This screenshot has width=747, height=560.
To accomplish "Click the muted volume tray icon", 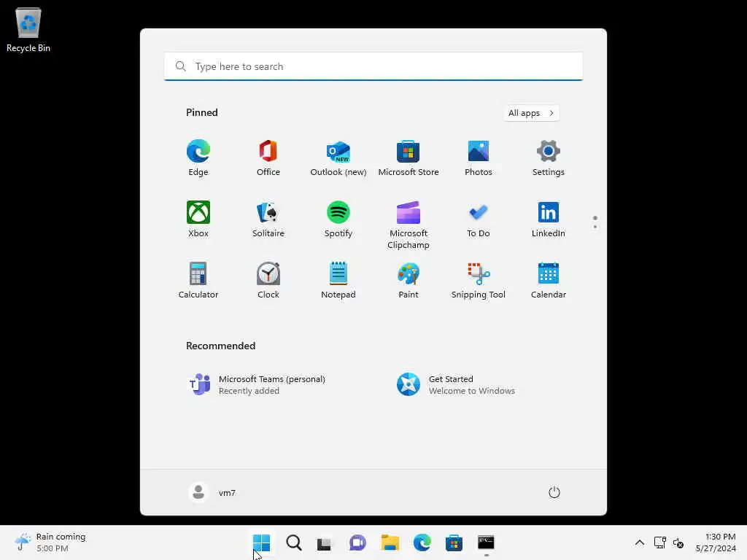I will point(678,542).
